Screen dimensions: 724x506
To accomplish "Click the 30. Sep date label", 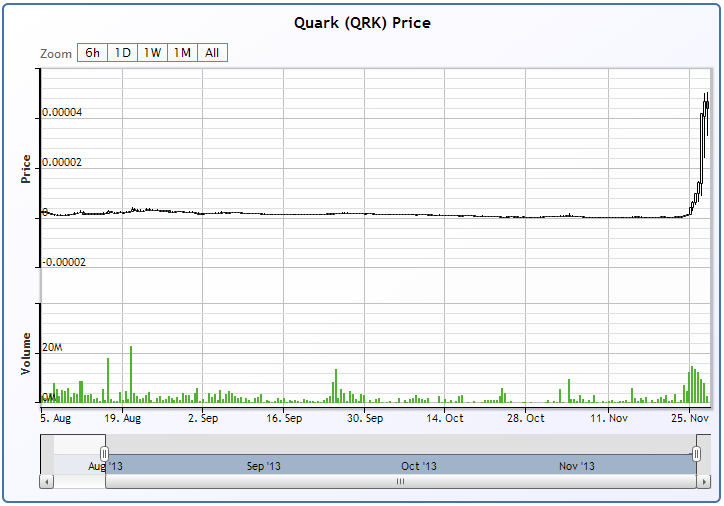I will 365,418.
